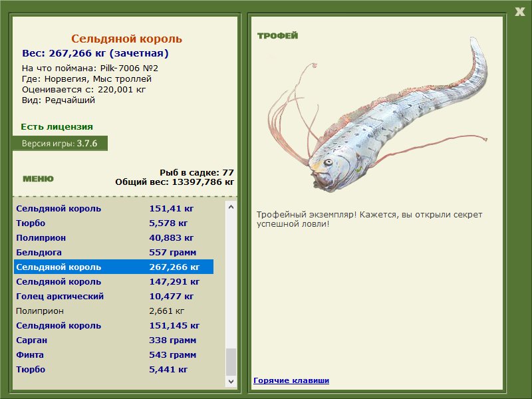The height and width of the screenshot is (399, 532).
Task: Click the Оценивается с: 220,001 кг line
Action: click(84, 90)
